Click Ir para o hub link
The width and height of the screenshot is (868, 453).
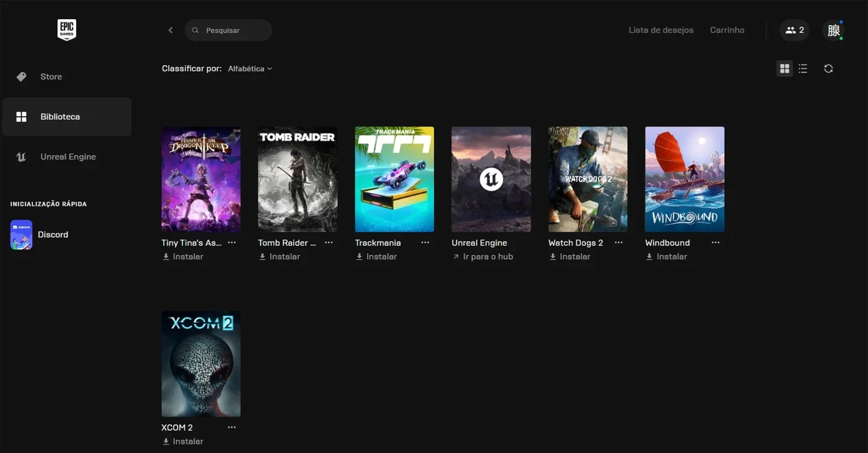tap(488, 257)
